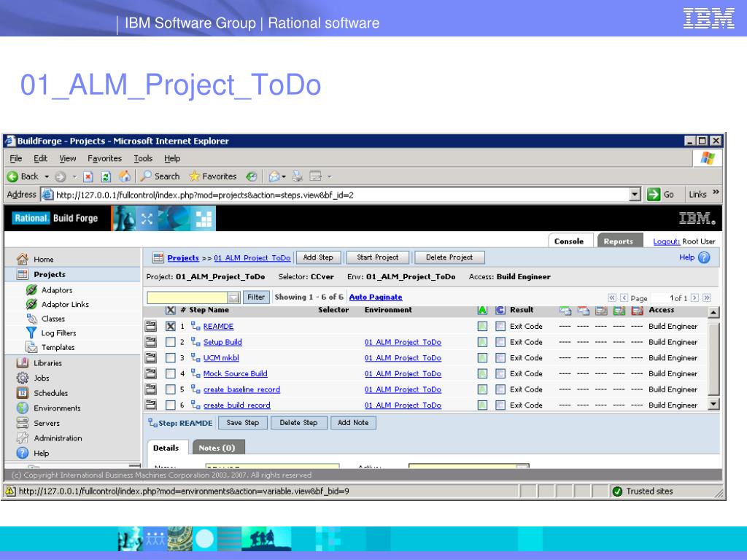The height and width of the screenshot is (560, 747).
Task: Open the File menu
Action: (x=16, y=158)
